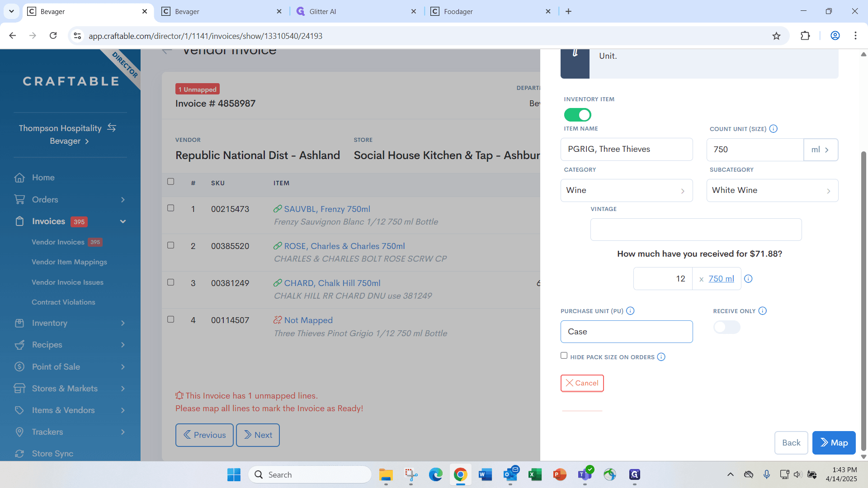
Task: Click the Purchase Unit info icon
Action: 630,311
